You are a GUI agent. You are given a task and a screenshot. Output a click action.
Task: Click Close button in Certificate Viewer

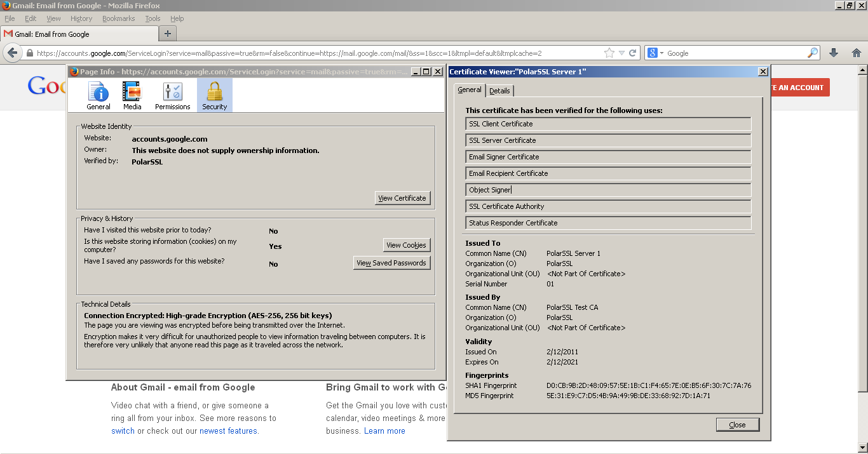(x=737, y=425)
